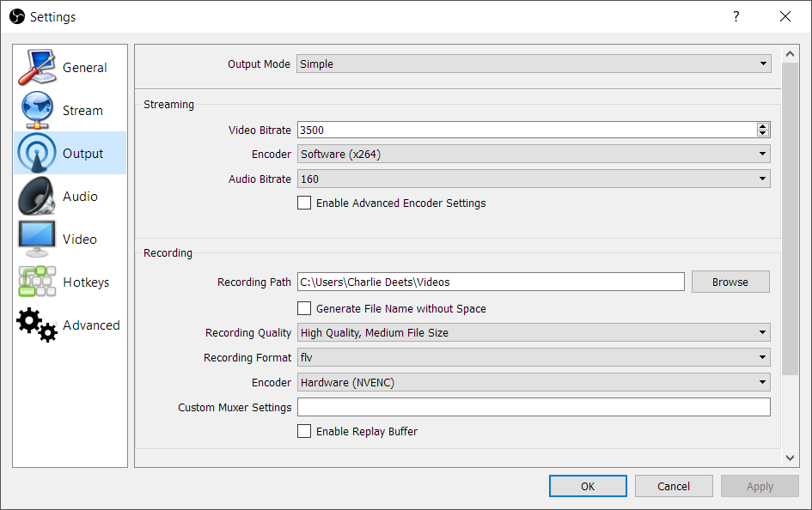This screenshot has height=510, width=812.
Task: Select the Stream settings label
Action: pyautogui.click(x=82, y=111)
